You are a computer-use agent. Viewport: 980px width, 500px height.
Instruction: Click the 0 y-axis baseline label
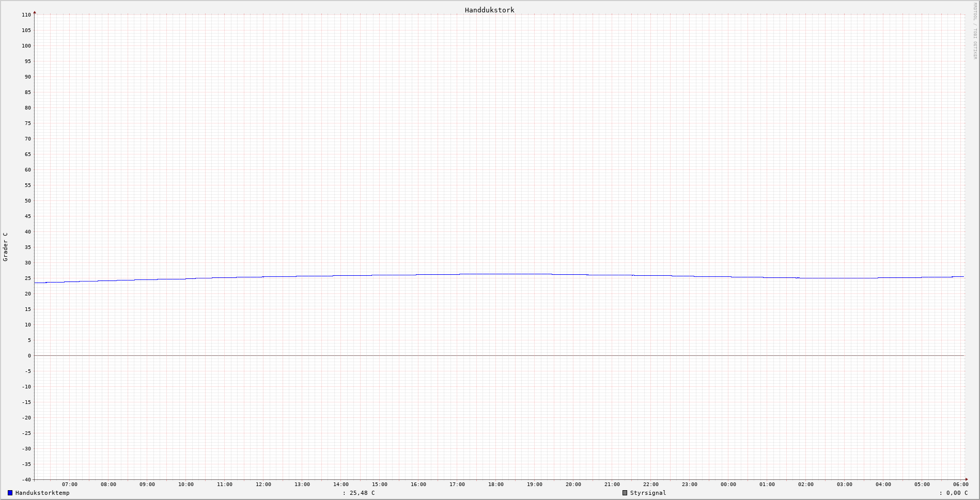29,356
